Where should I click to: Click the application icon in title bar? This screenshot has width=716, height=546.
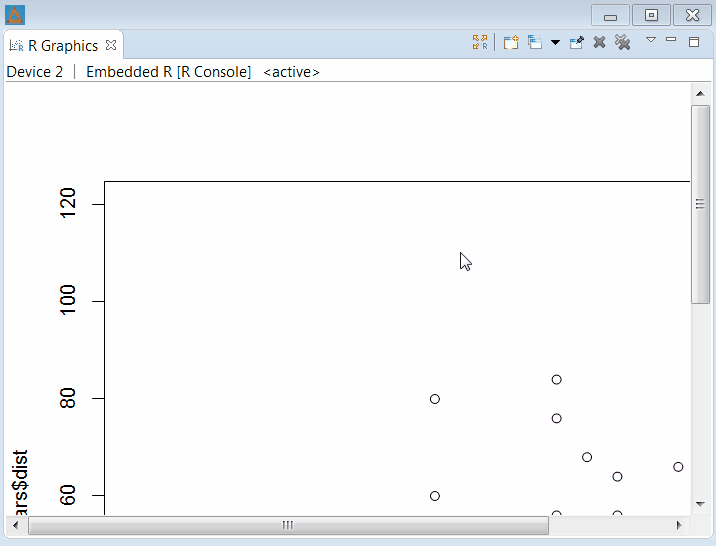click(x=15, y=16)
